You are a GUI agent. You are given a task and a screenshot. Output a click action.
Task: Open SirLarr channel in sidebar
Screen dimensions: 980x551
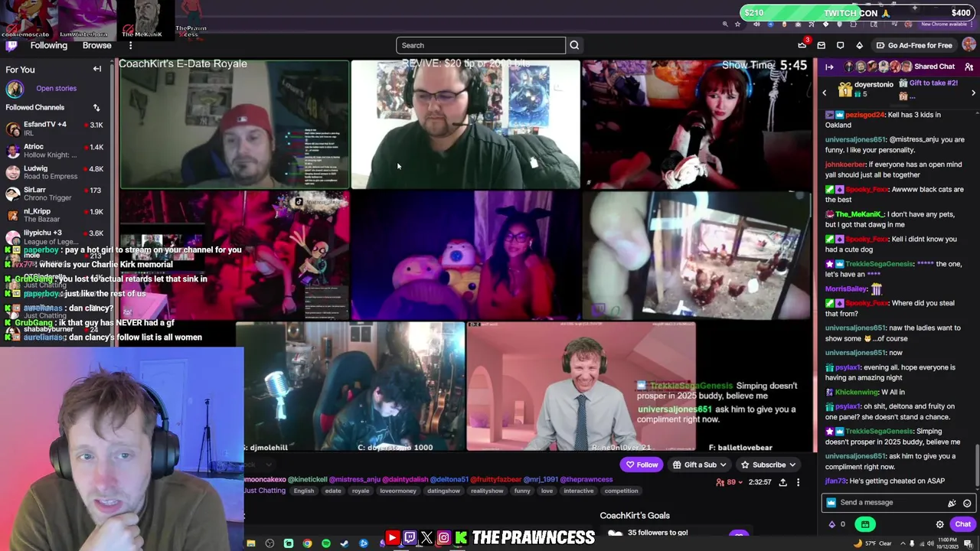pos(54,194)
